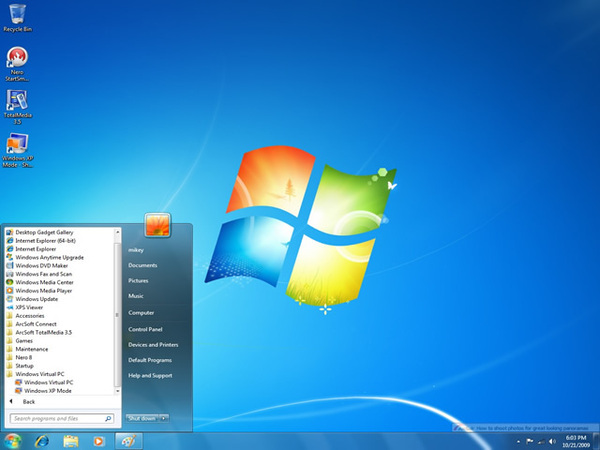This screenshot has height=450, width=600.
Task: Select the TotalMedia 3.5 desktop icon
Action: coord(17,107)
